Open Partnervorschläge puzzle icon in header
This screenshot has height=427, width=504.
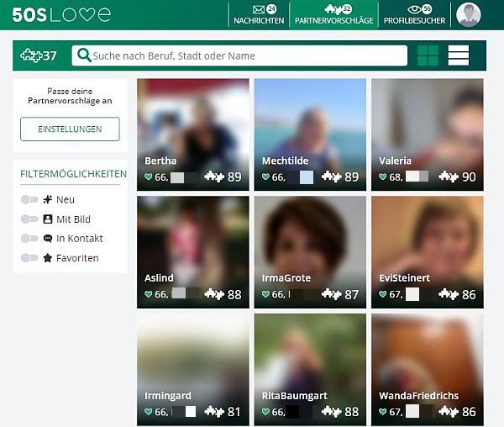tap(332, 9)
